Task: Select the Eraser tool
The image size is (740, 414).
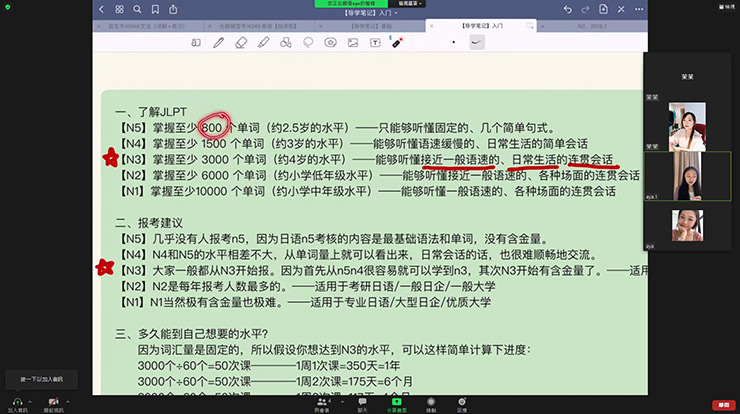Action: click(241, 42)
